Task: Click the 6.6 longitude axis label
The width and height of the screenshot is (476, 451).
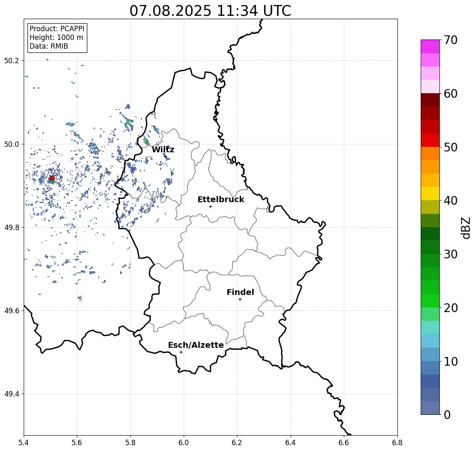Action: pos(344,443)
